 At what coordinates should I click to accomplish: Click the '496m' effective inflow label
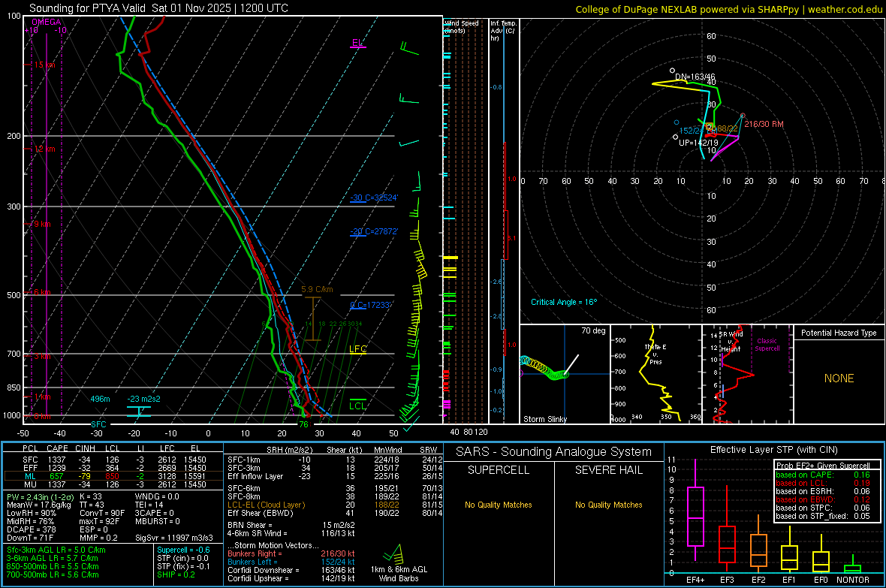(x=100, y=400)
